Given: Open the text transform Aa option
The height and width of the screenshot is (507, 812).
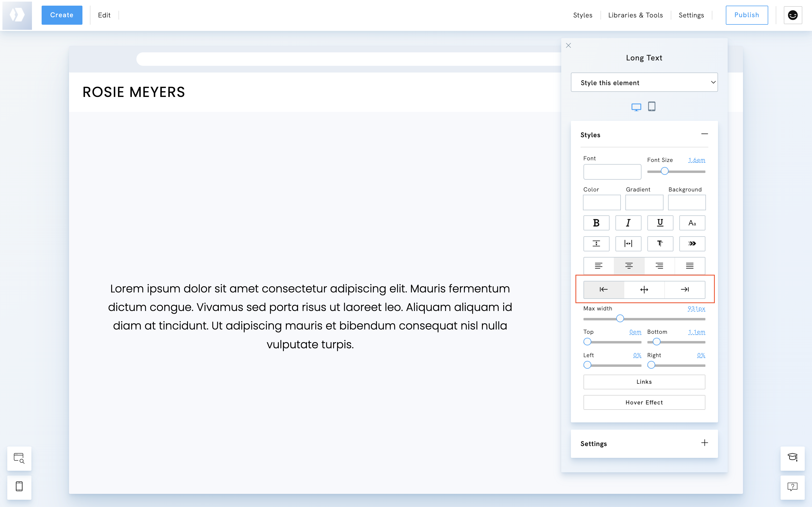Looking at the screenshot, I should (692, 223).
